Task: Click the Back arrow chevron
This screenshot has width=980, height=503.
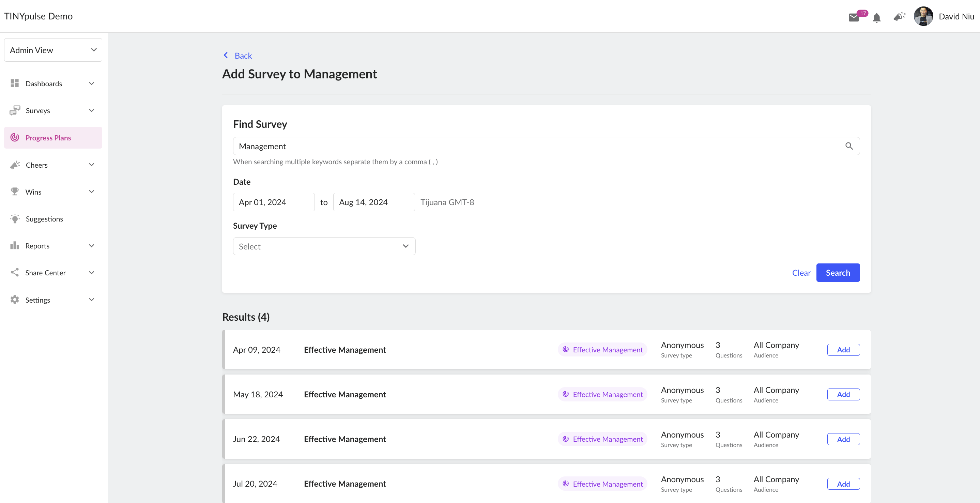Action: pos(226,56)
